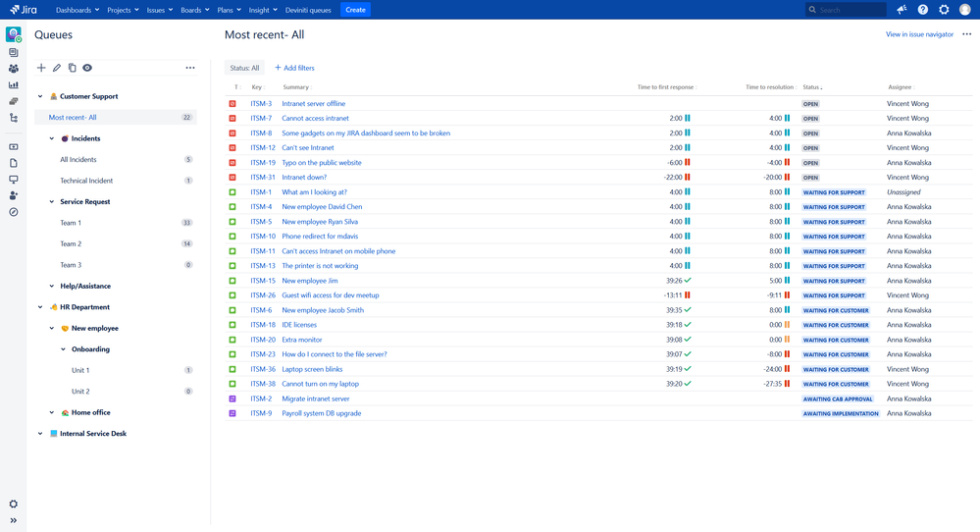Viewport: 980px width, 532px height.
Task: Edit queue with pencil icon
Action: [x=56, y=68]
